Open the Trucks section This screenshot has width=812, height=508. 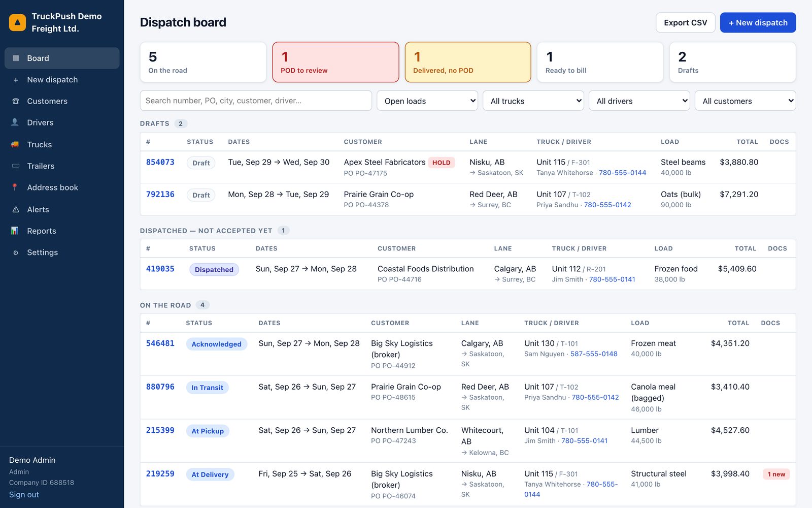pos(62,144)
